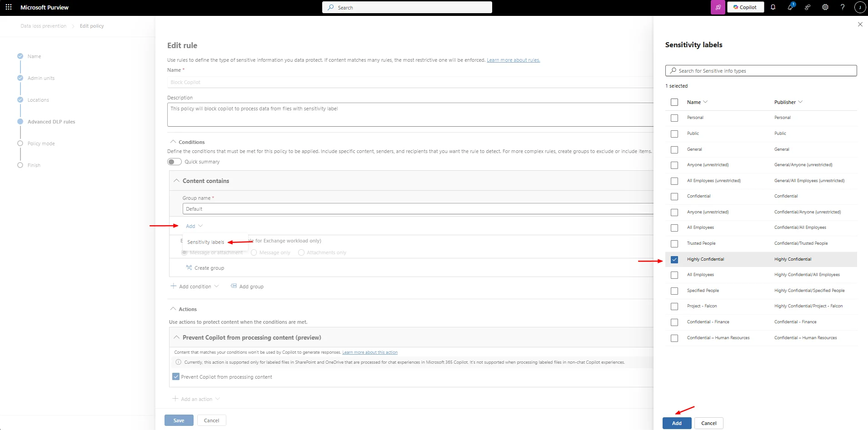Close the Sensitivity labels panel
The height and width of the screenshot is (430, 868).
(x=860, y=25)
